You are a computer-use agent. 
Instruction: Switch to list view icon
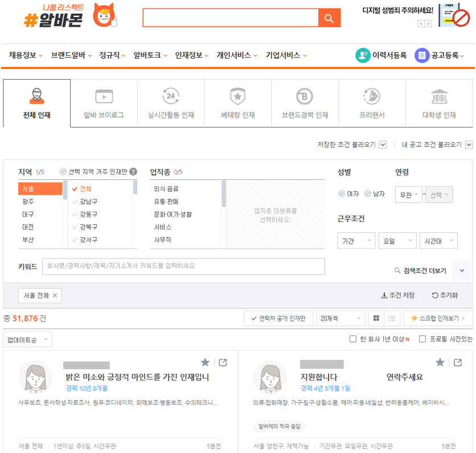click(x=392, y=318)
